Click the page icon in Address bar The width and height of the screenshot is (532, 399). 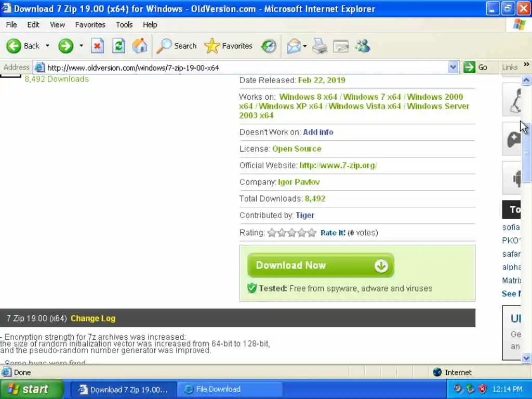[39, 68]
